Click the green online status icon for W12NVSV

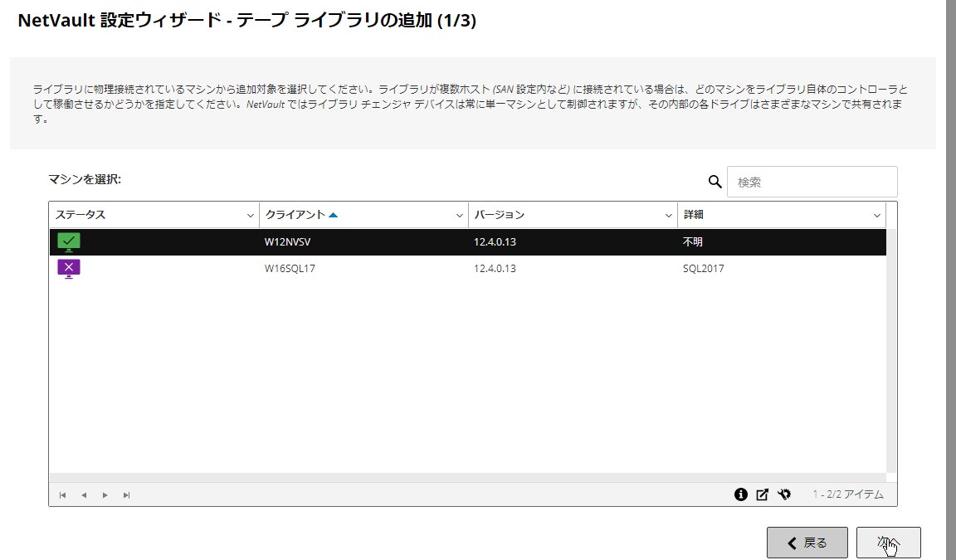(69, 242)
